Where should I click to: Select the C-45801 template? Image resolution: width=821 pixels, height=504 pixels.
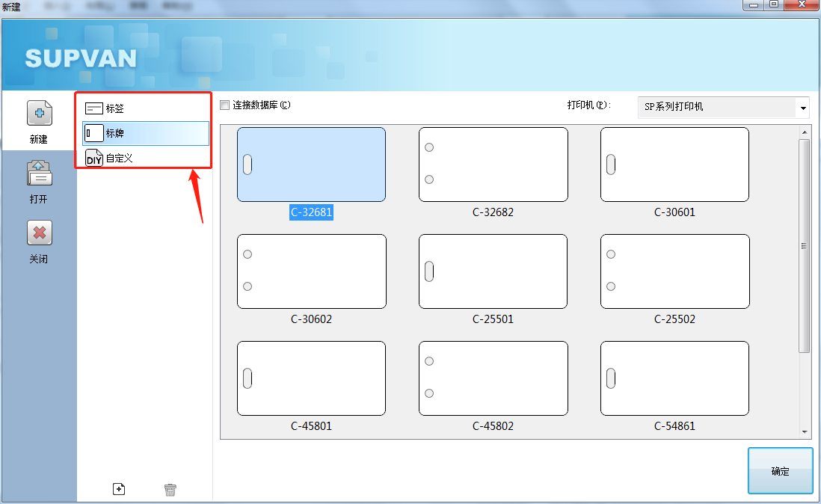pos(311,378)
